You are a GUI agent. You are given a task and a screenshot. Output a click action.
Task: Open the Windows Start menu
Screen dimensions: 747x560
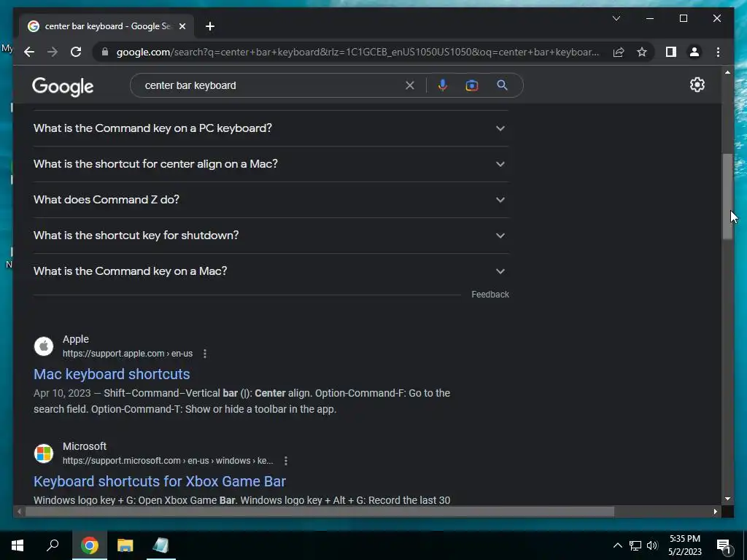(x=18, y=545)
